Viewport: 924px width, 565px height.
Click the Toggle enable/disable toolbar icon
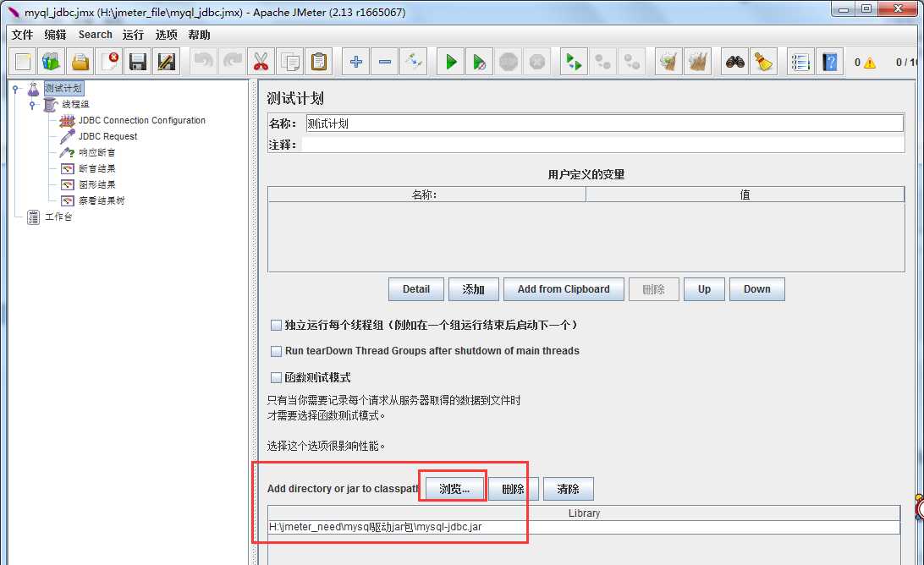(x=414, y=61)
